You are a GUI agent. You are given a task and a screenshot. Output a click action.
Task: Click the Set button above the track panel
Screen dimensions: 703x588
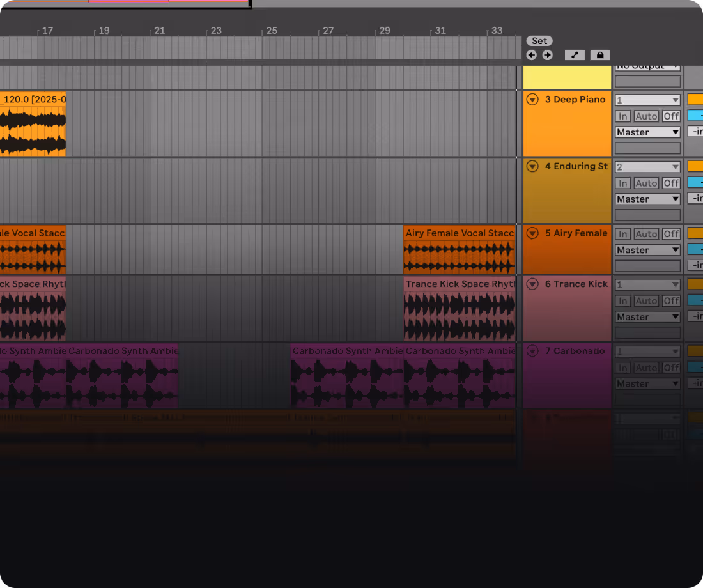click(x=539, y=40)
